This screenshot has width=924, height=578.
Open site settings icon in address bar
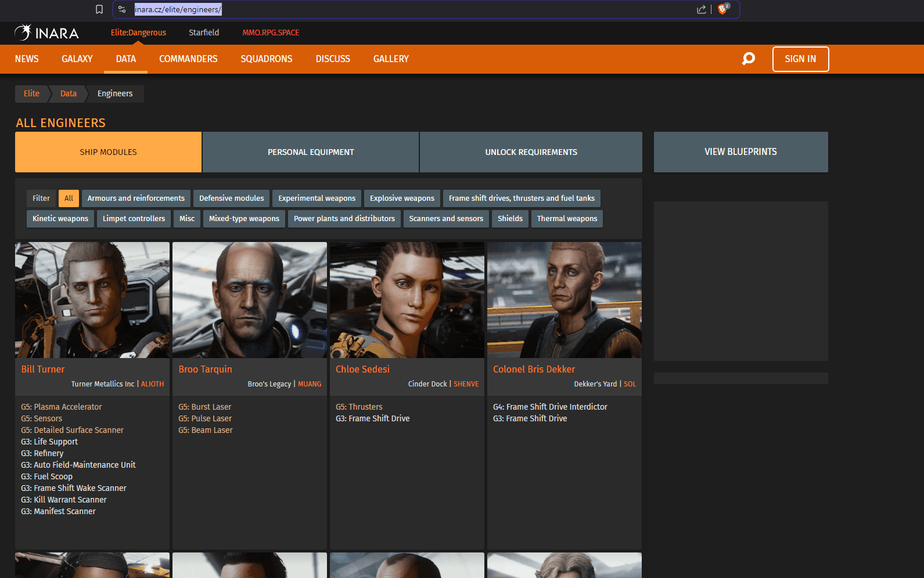(122, 9)
